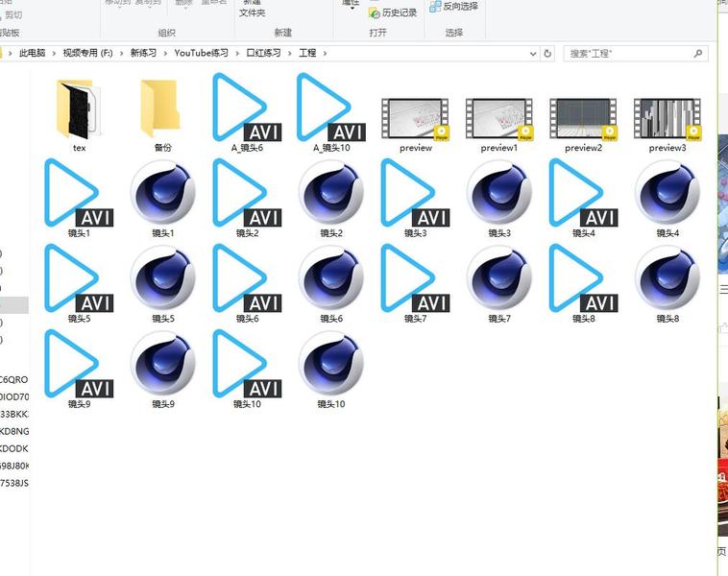Click 工程 in the address bar
The width and height of the screenshot is (728, 576).
pyautogui.click(x=307, y=53)
